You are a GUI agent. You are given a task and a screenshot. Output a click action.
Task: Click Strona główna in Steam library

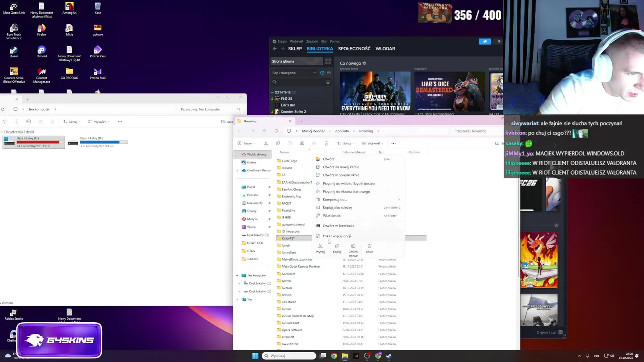tap(296, 61)
